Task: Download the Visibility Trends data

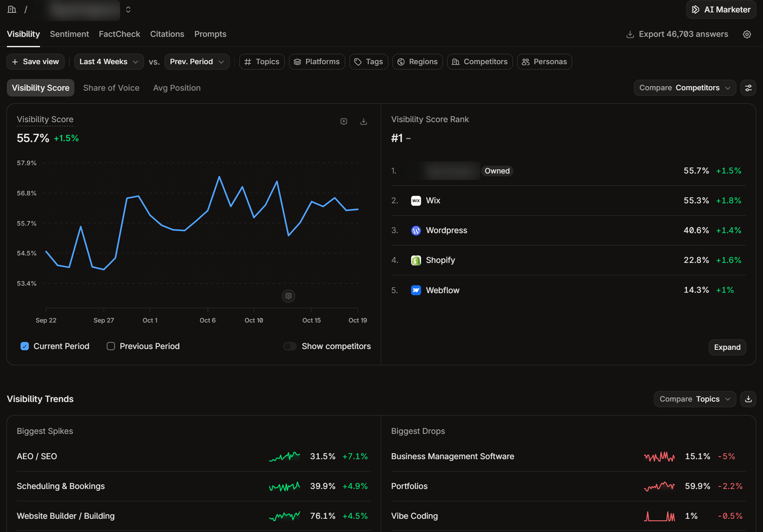Action: (748, 399)
